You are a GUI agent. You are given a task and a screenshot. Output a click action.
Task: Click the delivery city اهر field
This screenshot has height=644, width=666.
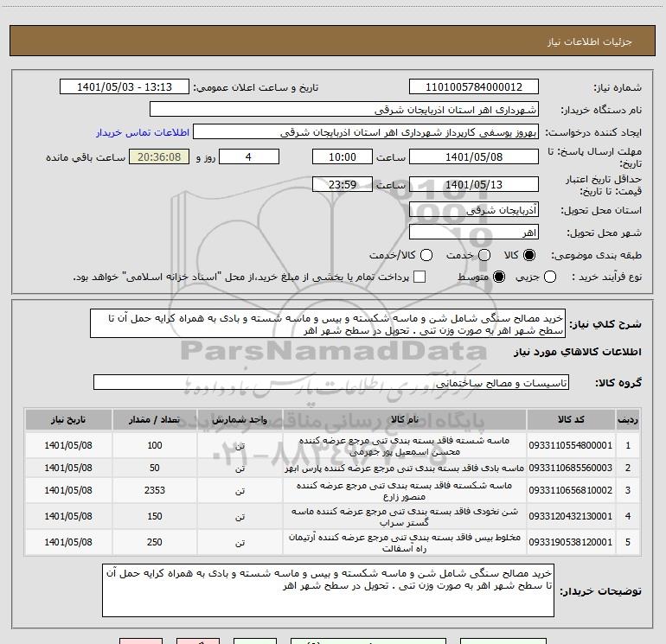click(x=474, y=233)
